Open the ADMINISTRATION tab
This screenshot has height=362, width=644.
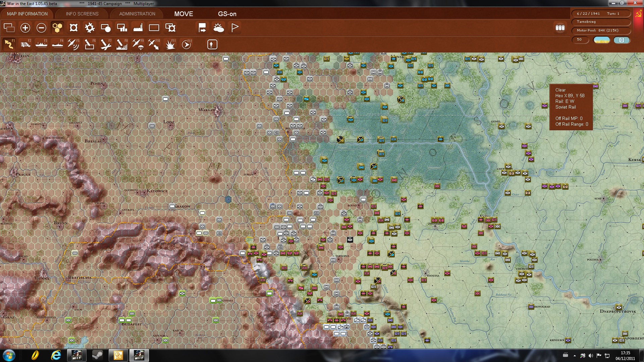coord(137,14)
